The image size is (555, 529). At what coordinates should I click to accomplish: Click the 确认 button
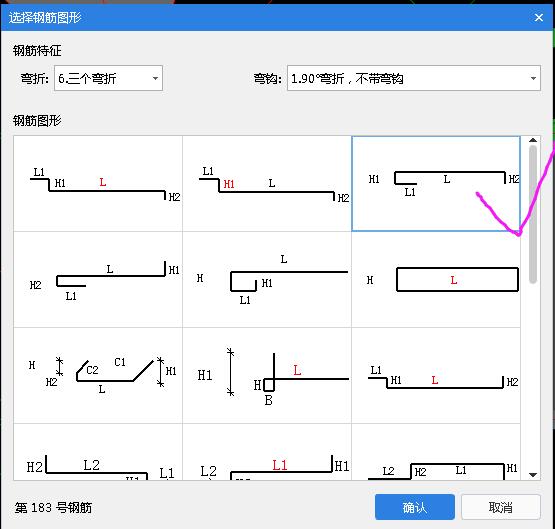click(x=415, y=507)
